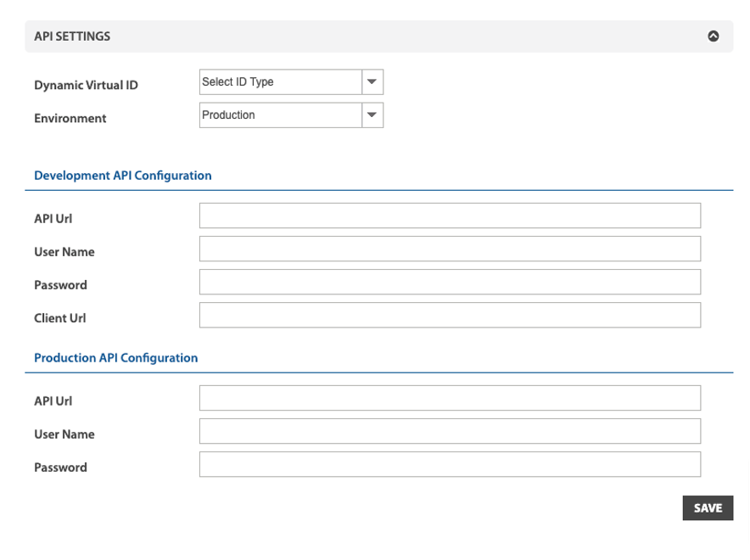The width and height of the screenshot is (750, 560).
Task: Click the Development API Configuration heading
Action: coord(123,176)
